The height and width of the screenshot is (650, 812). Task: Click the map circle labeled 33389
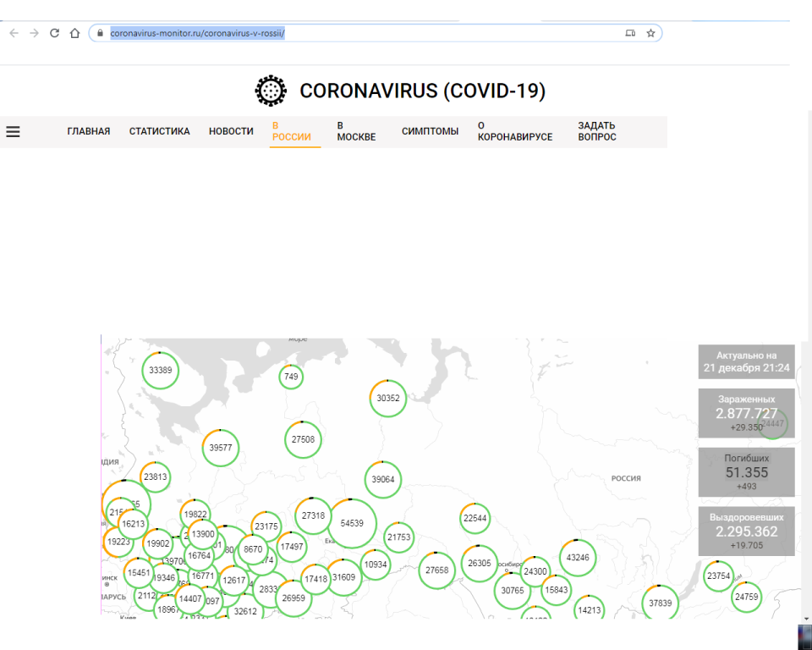160,371
